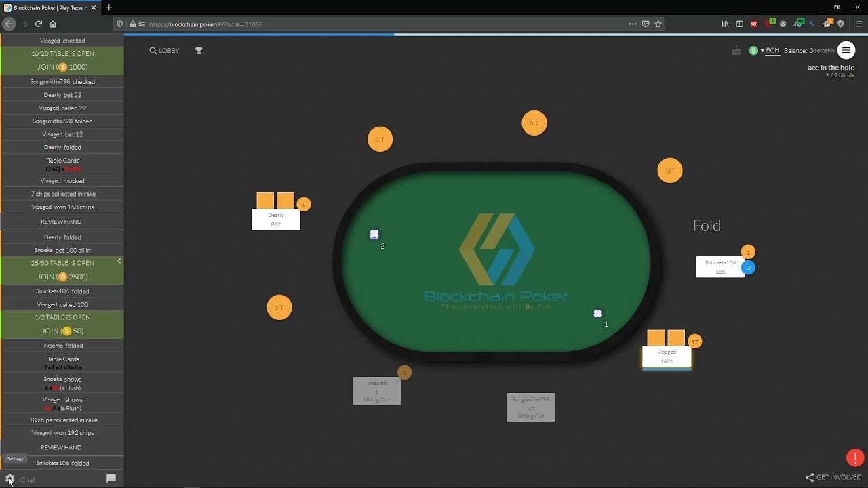Screen dimensions: 868x488
Task: Focus the Chat input field
Action: point(60,479)
